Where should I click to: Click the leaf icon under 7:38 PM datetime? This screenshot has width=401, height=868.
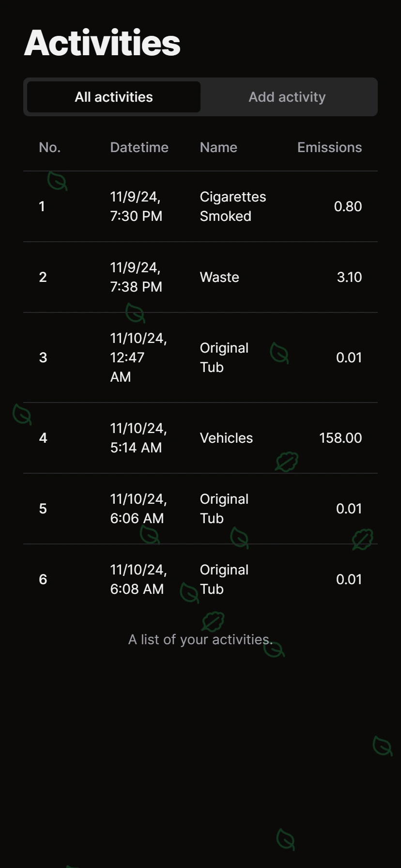pos(135,313)
